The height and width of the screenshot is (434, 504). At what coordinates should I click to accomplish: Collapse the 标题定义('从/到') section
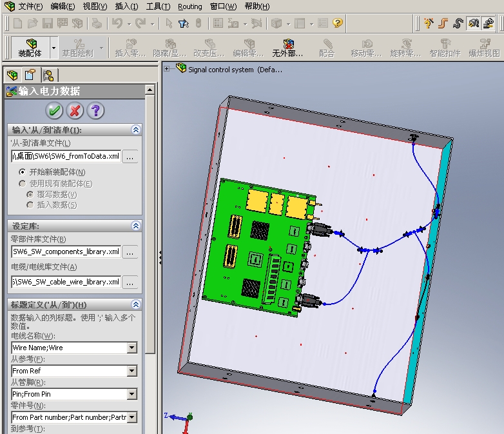(x=136, y=304)
